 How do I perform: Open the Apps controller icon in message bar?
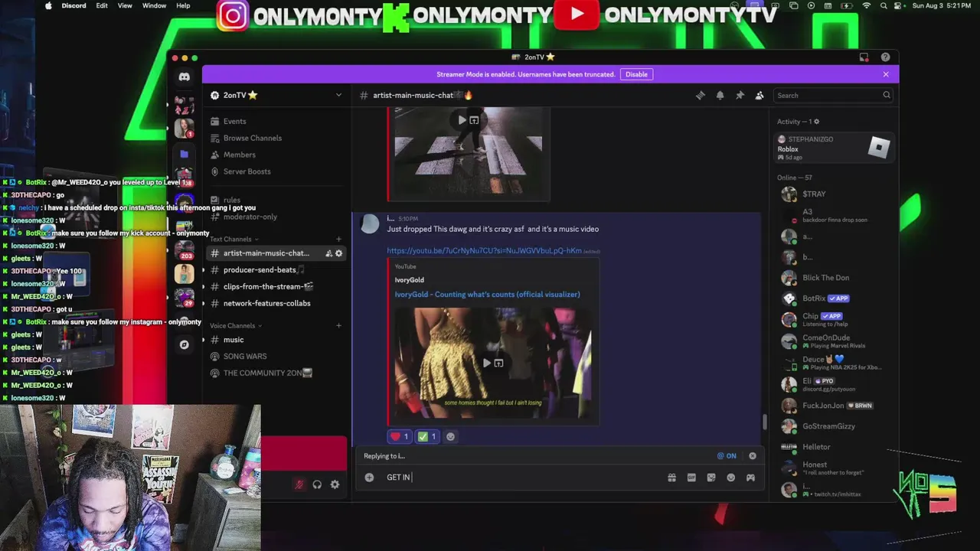point(750,478)
